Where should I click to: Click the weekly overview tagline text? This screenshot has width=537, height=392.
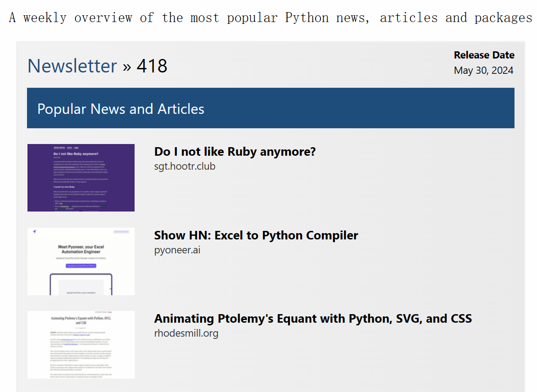(270, 18)
